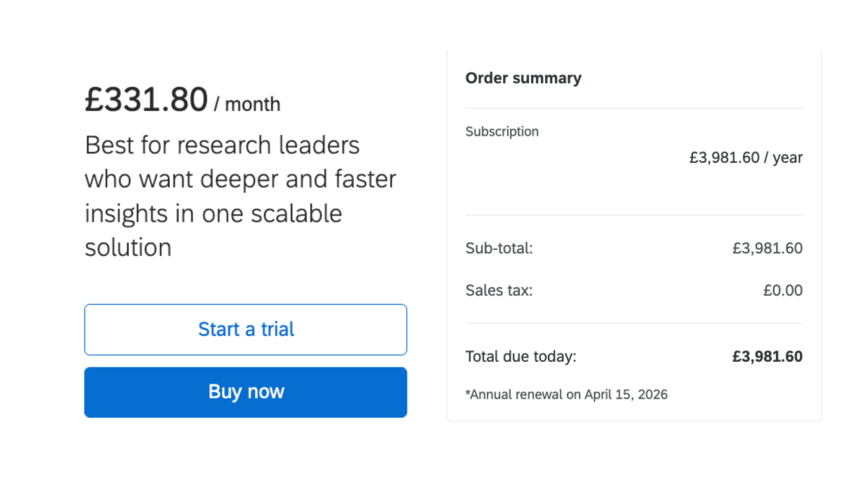This screenshot has width=868, height=488.
Task: Select the Sub-total amount £3,981.60
Action: click(768, 249)
